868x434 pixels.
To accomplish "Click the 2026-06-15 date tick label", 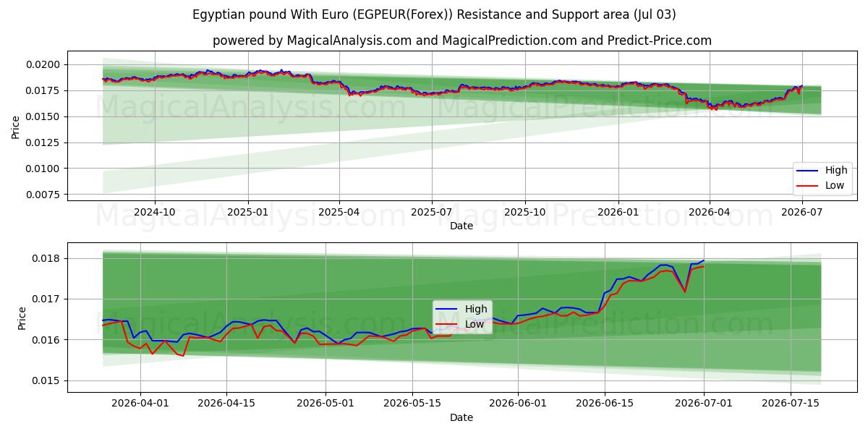I will point(604,404).
